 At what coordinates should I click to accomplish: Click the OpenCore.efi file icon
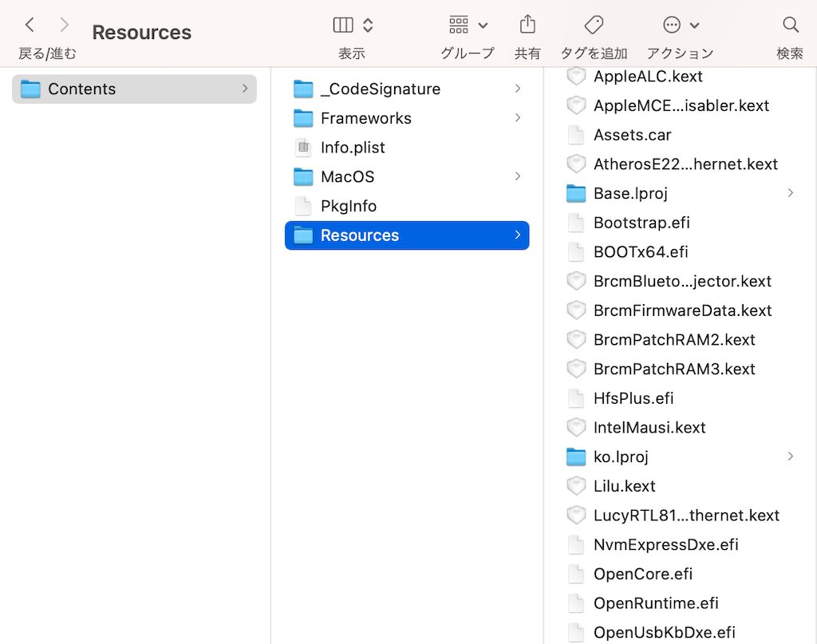pyautogui.click(x=576, y=574)
